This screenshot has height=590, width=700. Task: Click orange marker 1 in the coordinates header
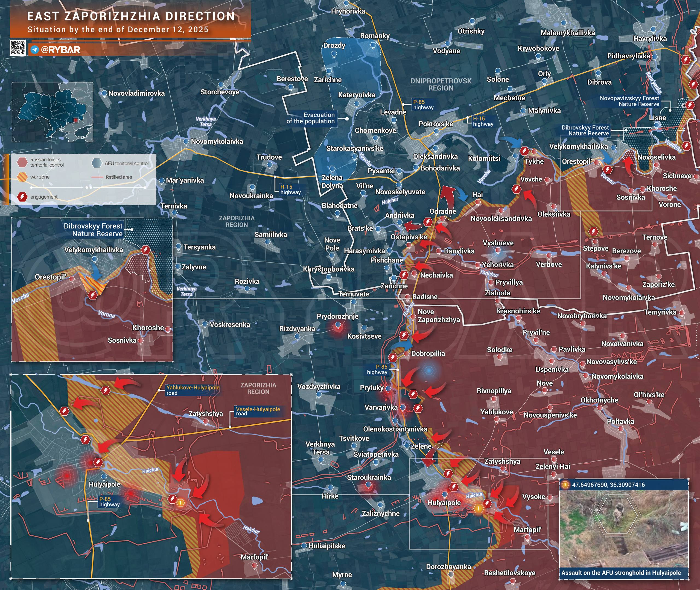click(x=566, y=485)
